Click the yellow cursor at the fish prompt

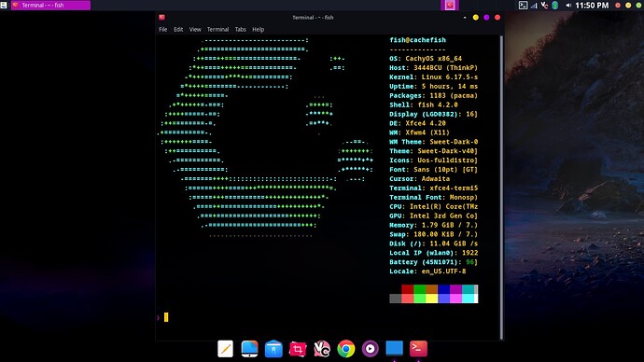[166, 317]
